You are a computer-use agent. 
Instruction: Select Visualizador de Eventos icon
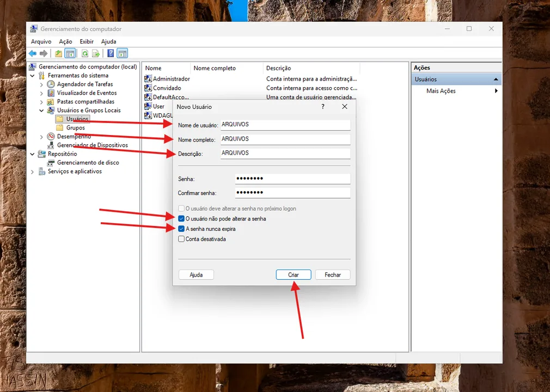coord(51,93)
